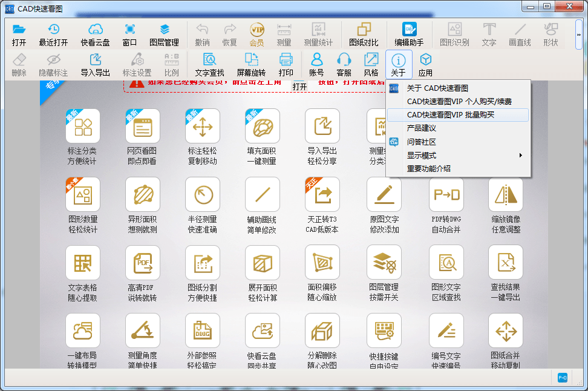Screen dimensions: 588x391
Task: Open the 测量统计 measurement statistics tool
Action: point(318,34)
